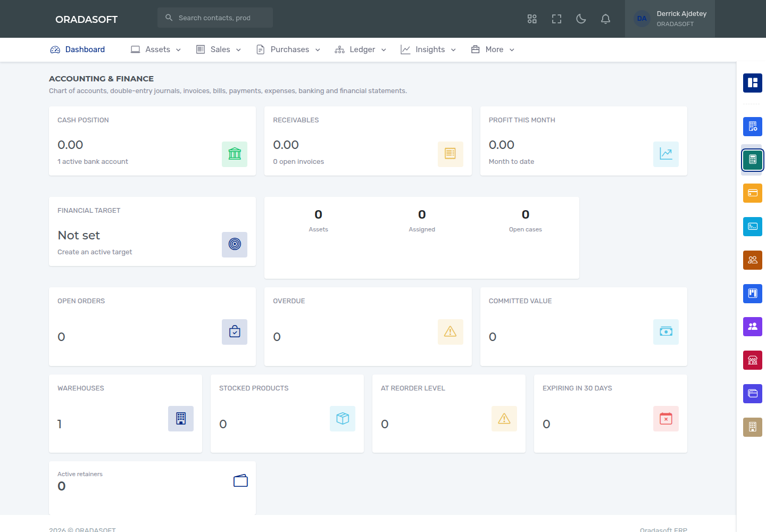
Task: Click the box icon on Stocked Products card
Action: click(x=343, y=419)
